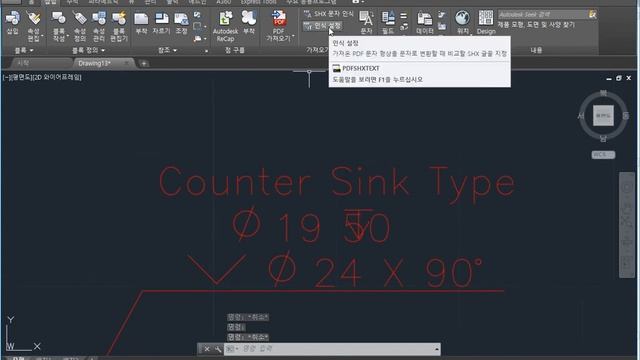Add a new drawing tab with plus
Viewport: 640px width, 360px height.
click(x=144, y=63)
